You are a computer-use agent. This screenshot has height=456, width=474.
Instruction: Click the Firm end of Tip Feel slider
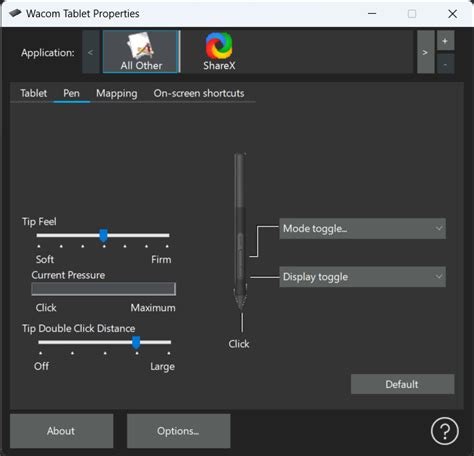tap(161, 259)
